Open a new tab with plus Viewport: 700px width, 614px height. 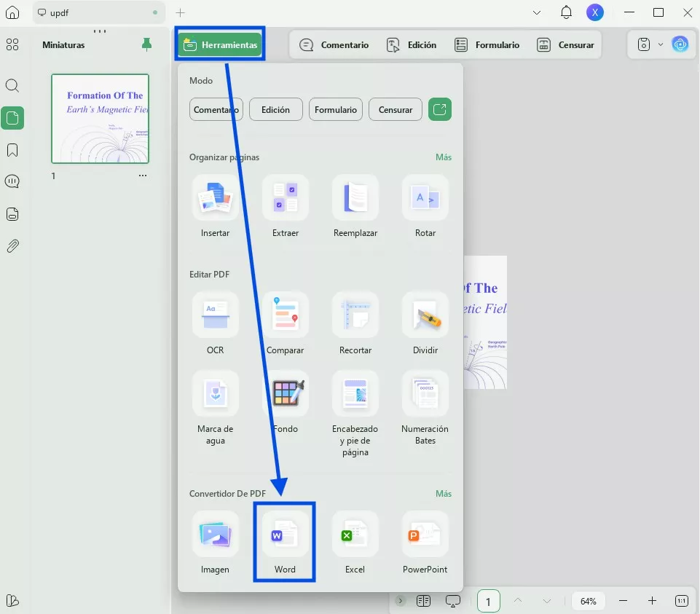[x=180, y=12]
